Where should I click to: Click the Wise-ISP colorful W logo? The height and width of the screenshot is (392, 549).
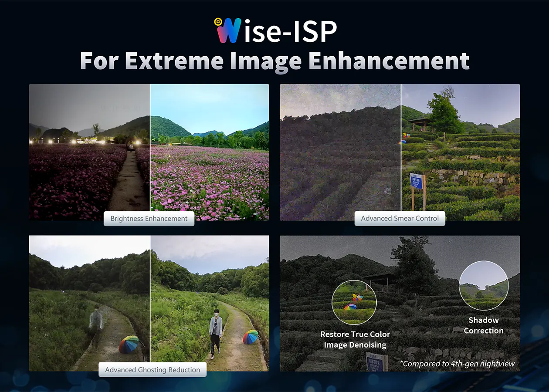tap(227, 30)
